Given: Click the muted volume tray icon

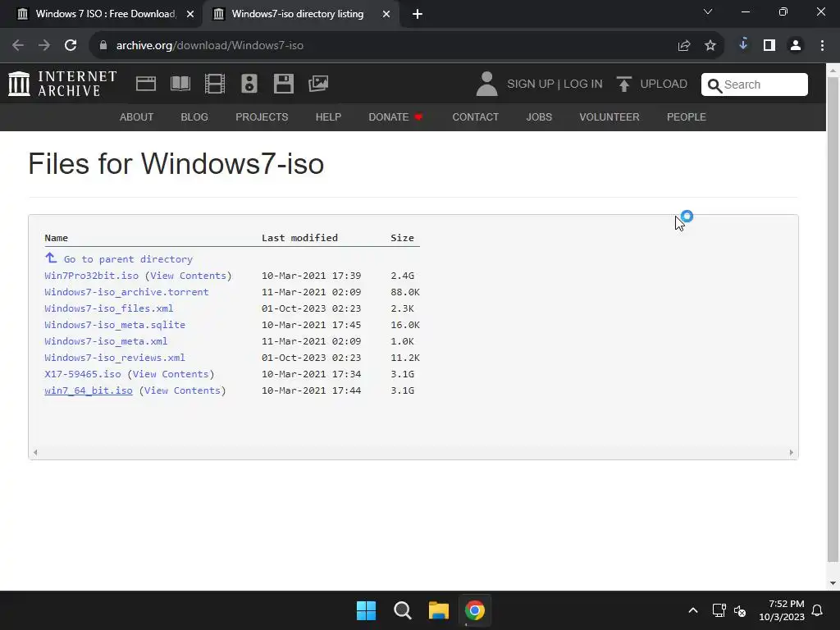Looking at the screenshot, I should 740,610.
